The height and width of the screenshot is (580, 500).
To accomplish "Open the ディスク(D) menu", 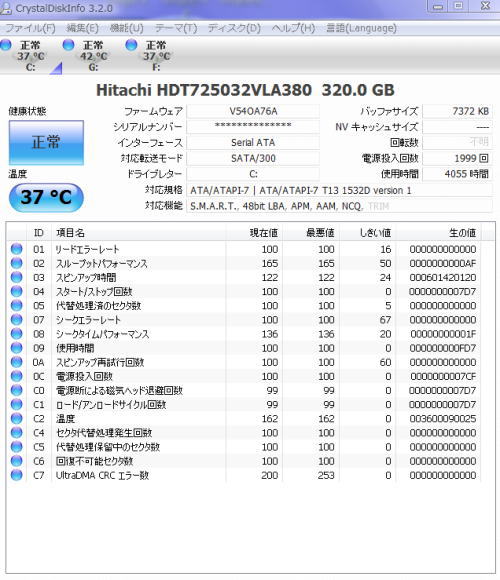I will click(234, 28).
